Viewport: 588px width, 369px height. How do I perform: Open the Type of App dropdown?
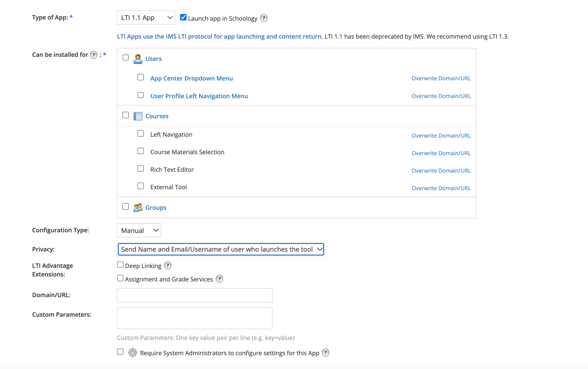[146, 18]
